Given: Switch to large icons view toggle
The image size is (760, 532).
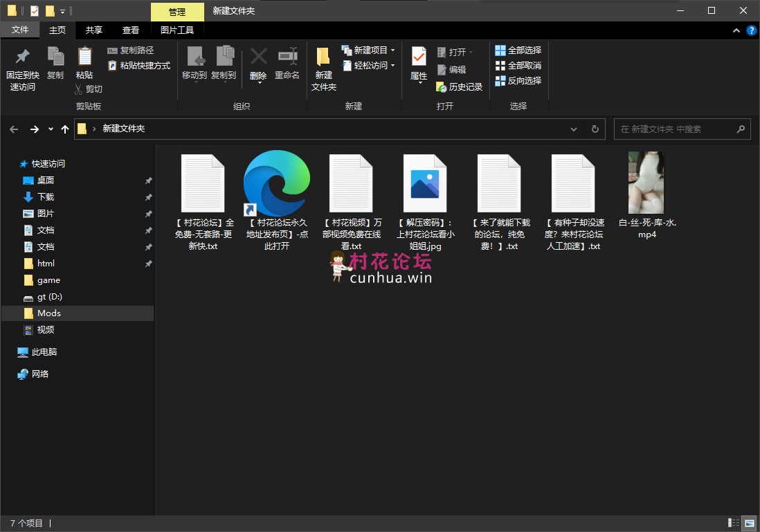Looking at the screenshot, I should (748, 523).
